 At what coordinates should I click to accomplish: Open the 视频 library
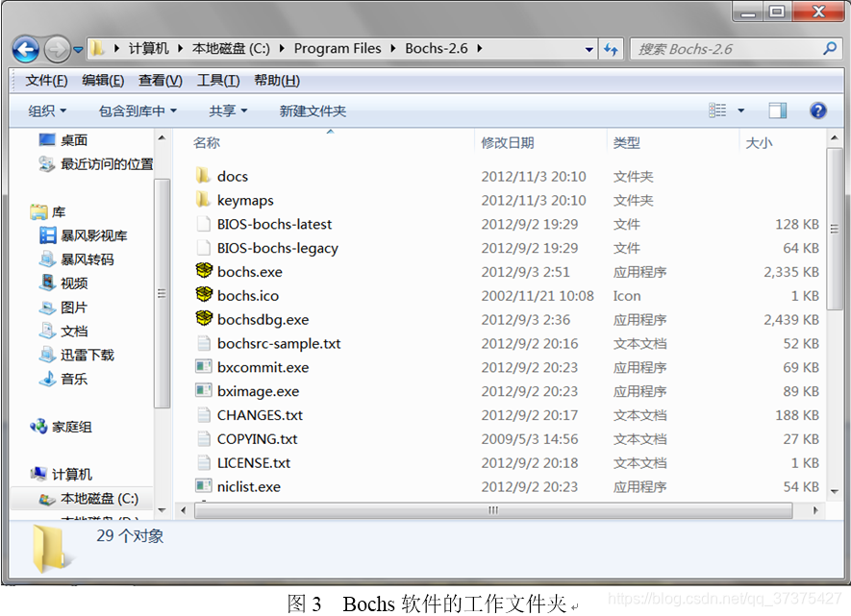click(x=63, y=283)
